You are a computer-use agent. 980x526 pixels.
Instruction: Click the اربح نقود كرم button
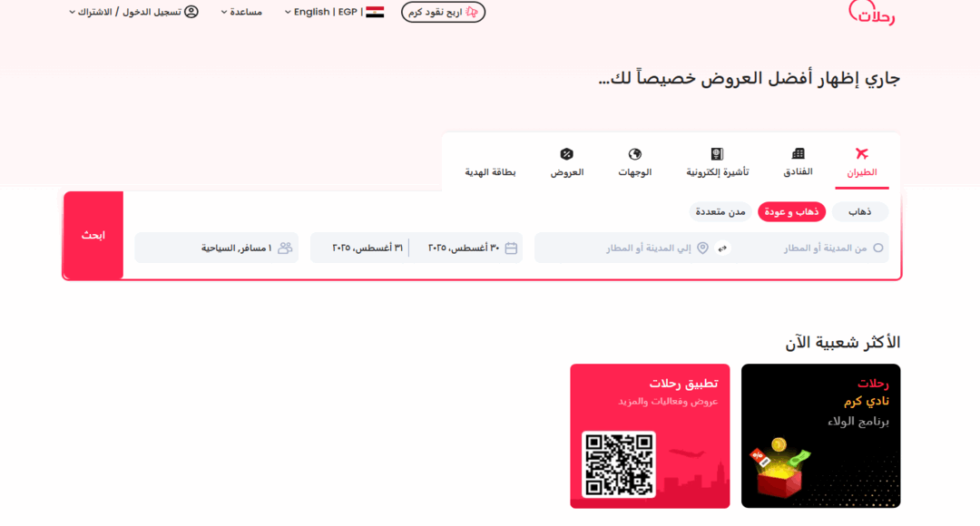443,12
